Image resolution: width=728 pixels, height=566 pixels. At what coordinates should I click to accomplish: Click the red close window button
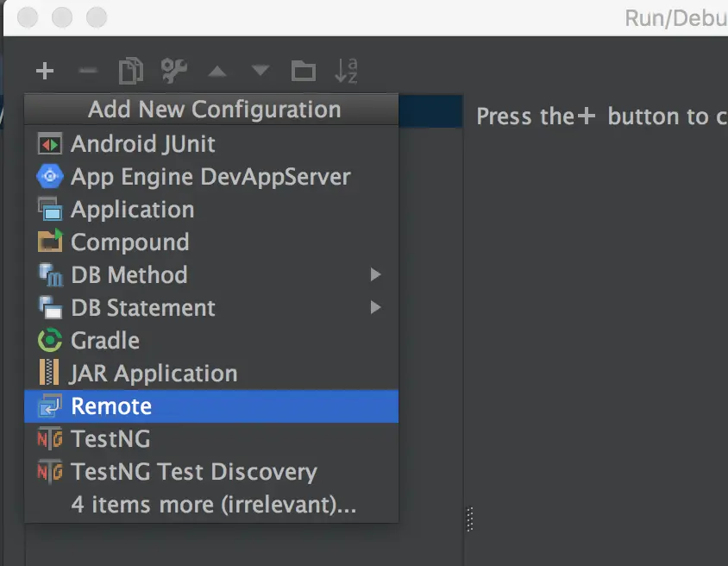pos(28,17)
